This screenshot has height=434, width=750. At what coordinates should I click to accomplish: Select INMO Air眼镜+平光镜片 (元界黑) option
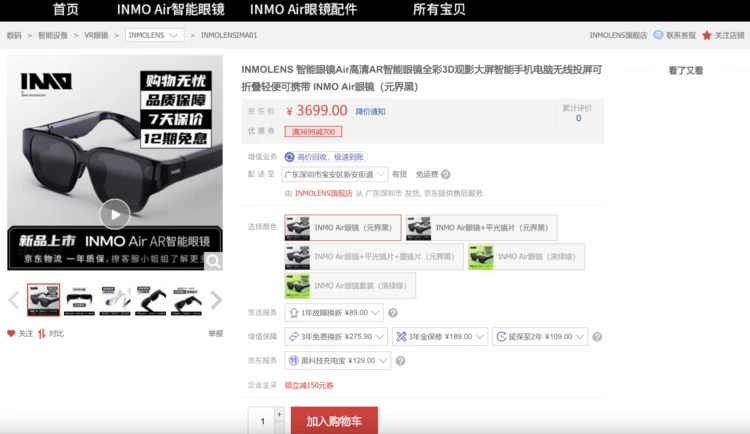481,228
